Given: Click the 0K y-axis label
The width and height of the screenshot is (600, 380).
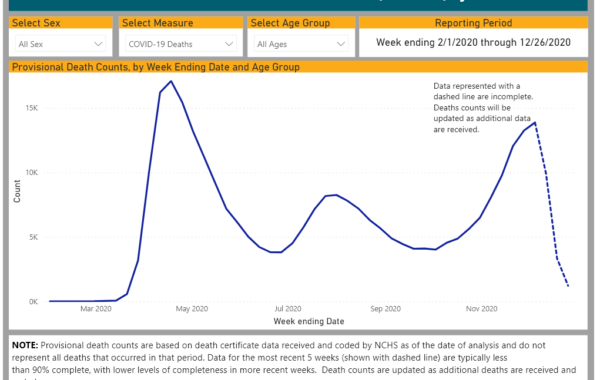Looking at the screenshot, I should coord(33,302).
